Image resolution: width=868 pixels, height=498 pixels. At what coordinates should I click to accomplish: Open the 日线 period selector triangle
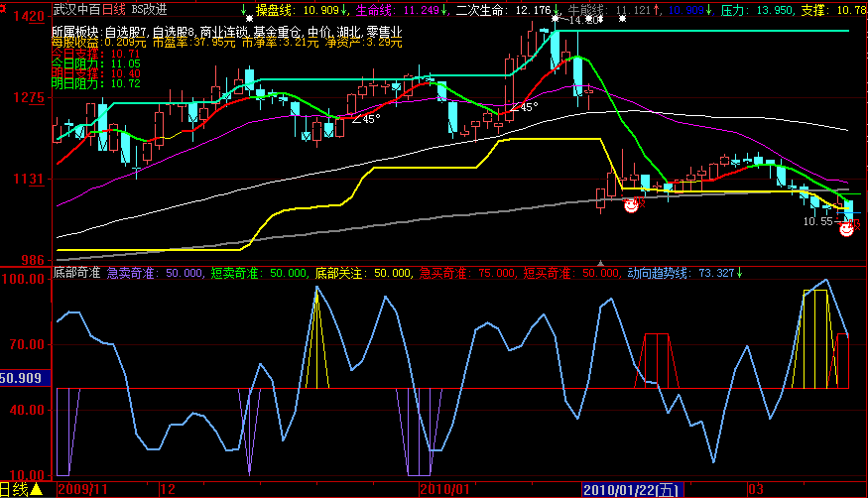pyautogui.click(x=36, y=489)
